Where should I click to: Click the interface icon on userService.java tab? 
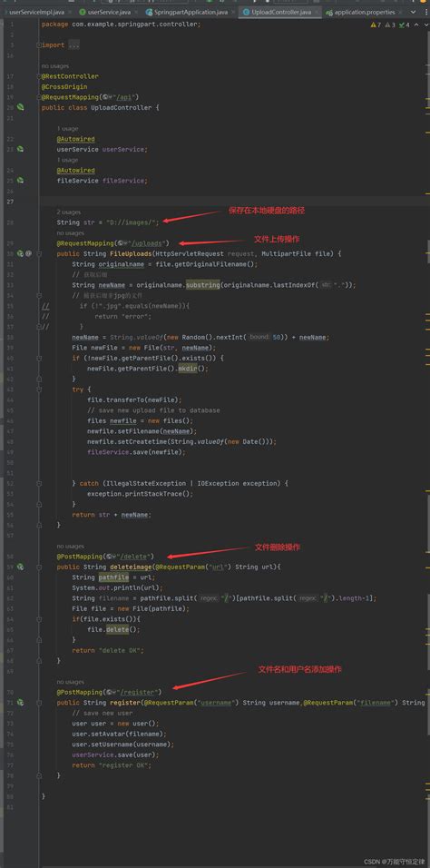pos(83,12)
